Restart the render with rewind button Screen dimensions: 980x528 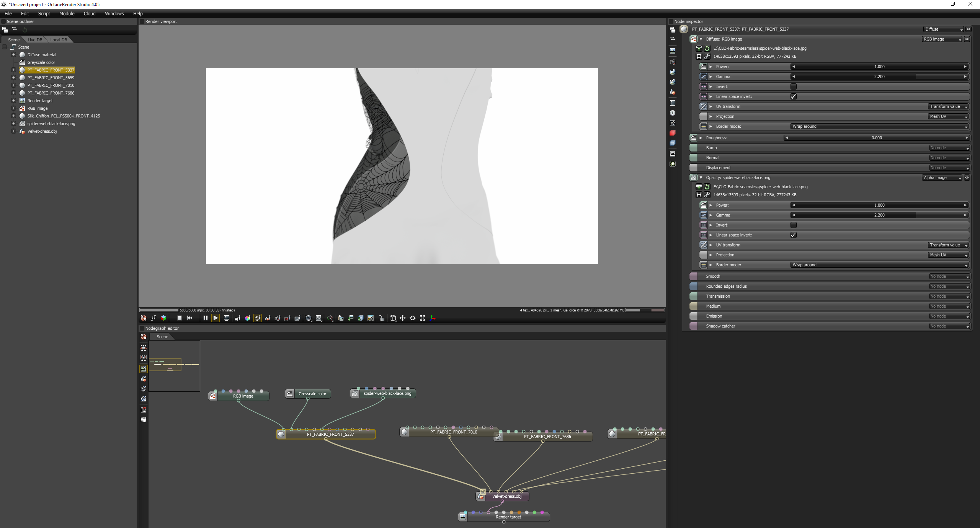click(189, 318)
